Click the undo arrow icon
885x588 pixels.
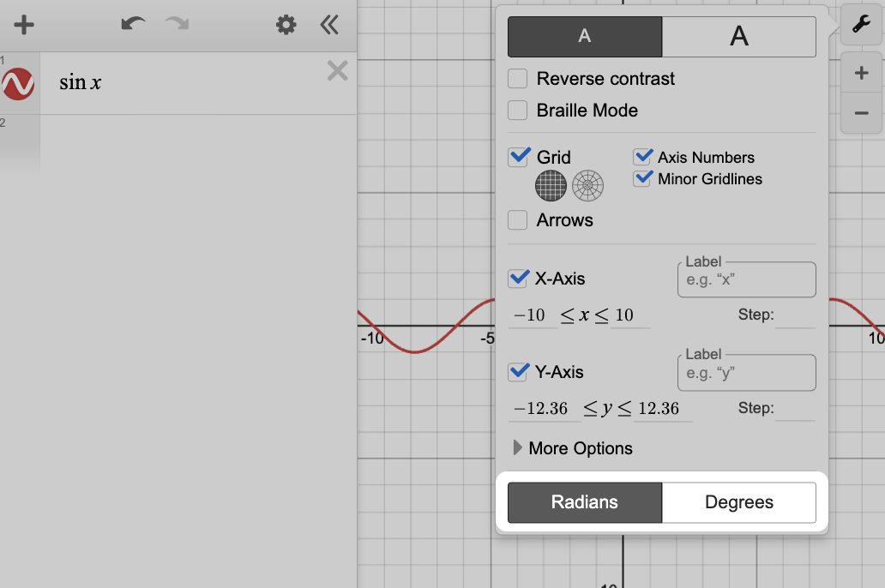(133, 25)
